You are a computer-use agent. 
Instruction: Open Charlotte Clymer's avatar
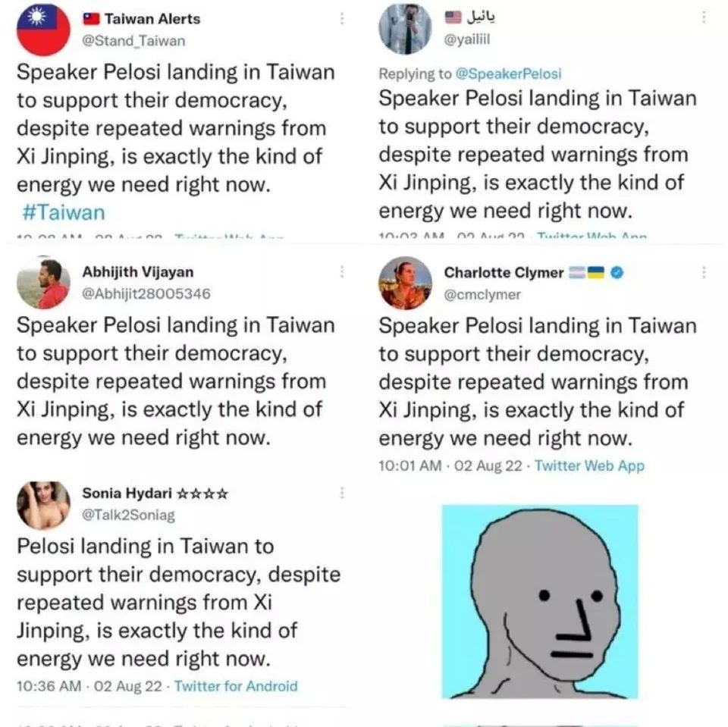click(405, 283)
